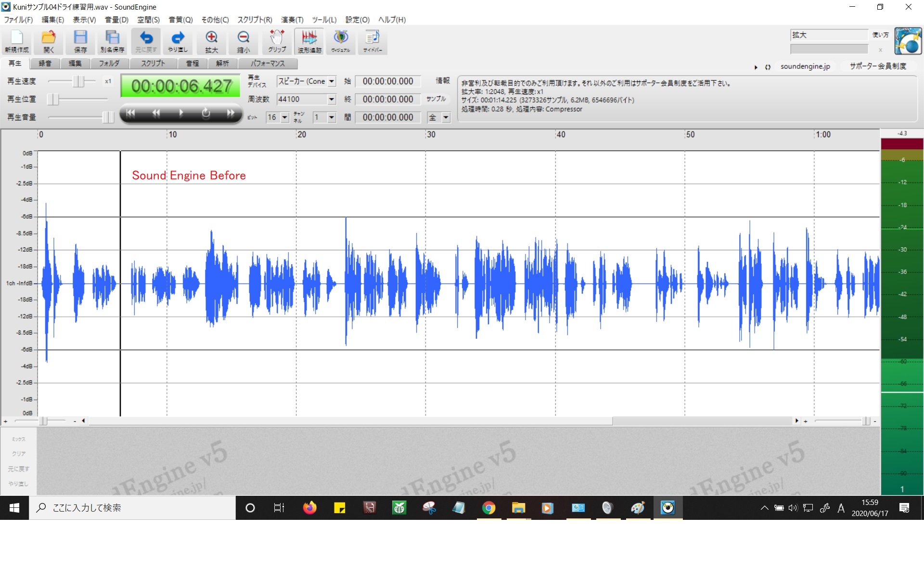Open the ファイル(F) menu
This screenshot has width=924, height=581.
tap(18, 20)
